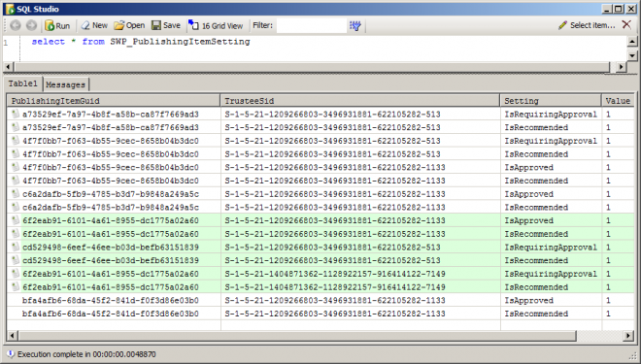Image resolution: width=641 pixels, height=364 pixels.
Task: Switch to 16 Grid View
Action: (x=216, y=26)
